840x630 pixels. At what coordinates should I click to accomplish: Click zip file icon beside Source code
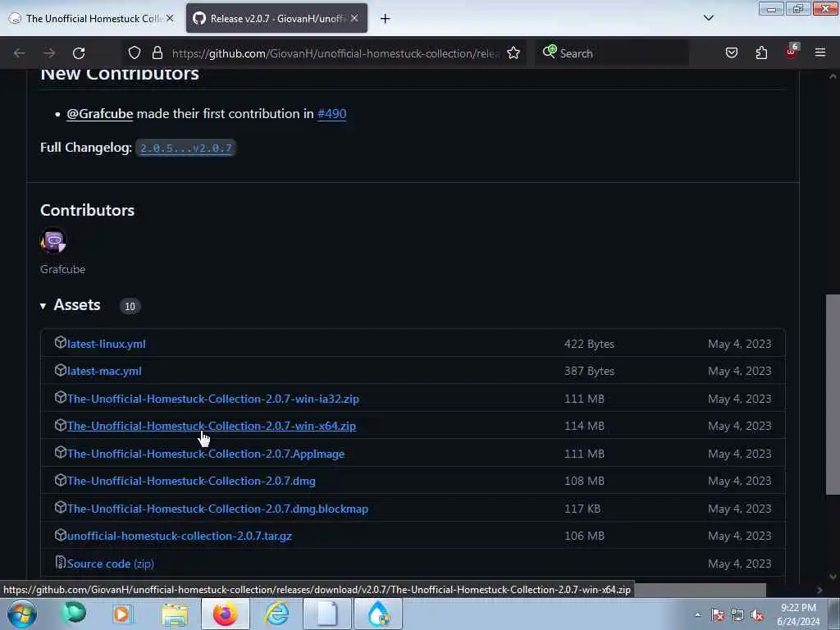point(61,562)
